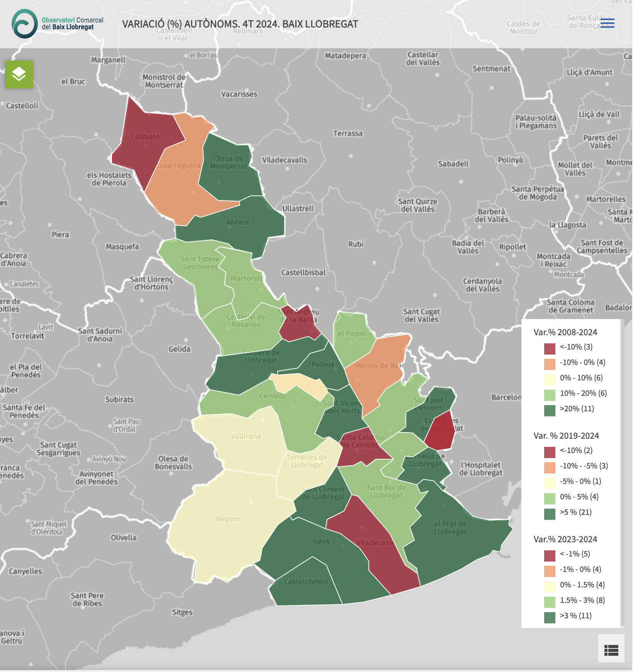Select the Begues municipality polygon
This screenshot has width=633, height=672.
pyautogui.click(x=228, y=521)
